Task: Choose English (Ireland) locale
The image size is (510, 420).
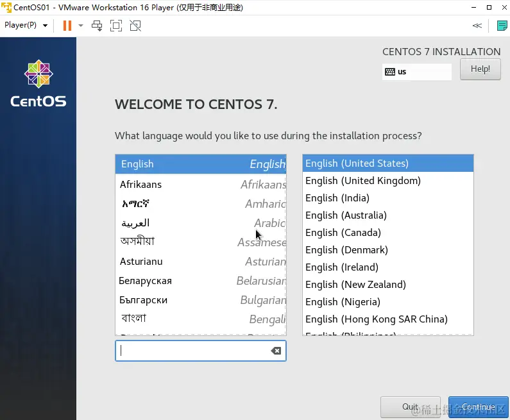Action: [387, 267]
